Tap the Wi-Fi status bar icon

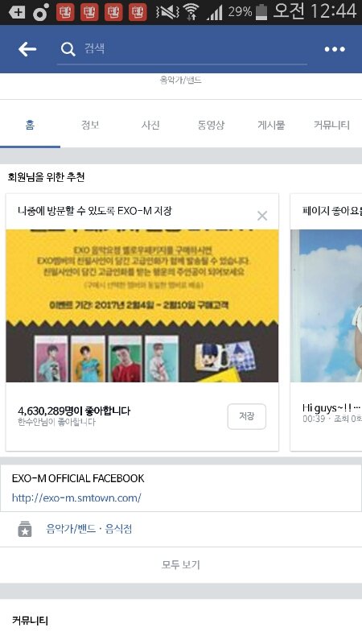[x=191, y=11]
